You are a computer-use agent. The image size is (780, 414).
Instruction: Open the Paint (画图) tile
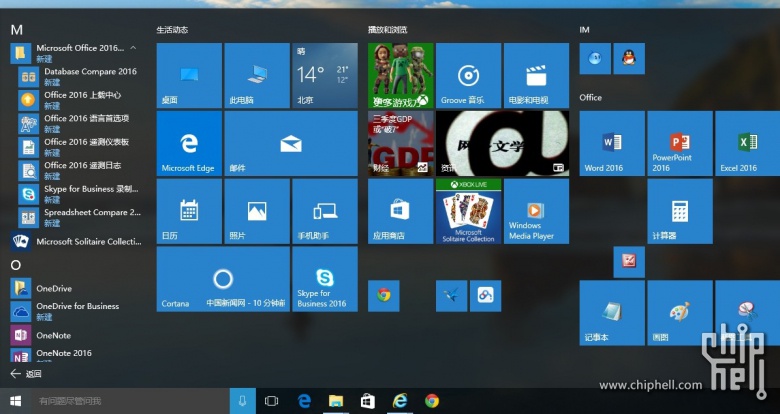[x=680, y=312]
